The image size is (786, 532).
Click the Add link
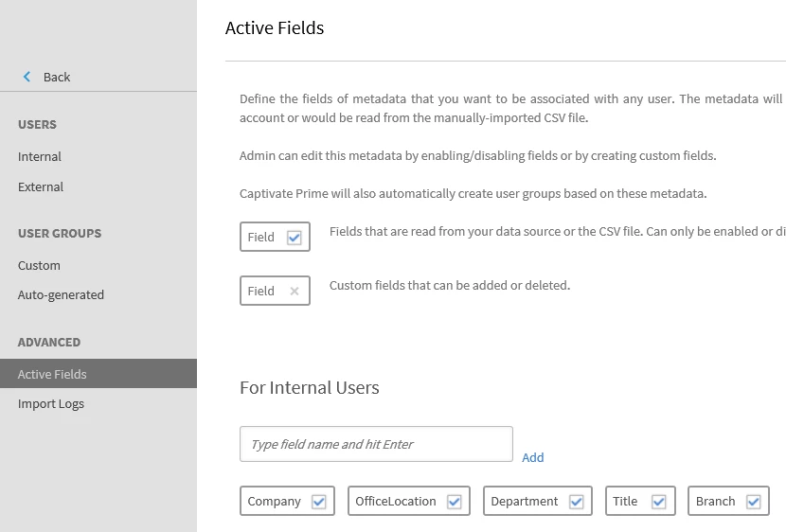pos(533,458)
